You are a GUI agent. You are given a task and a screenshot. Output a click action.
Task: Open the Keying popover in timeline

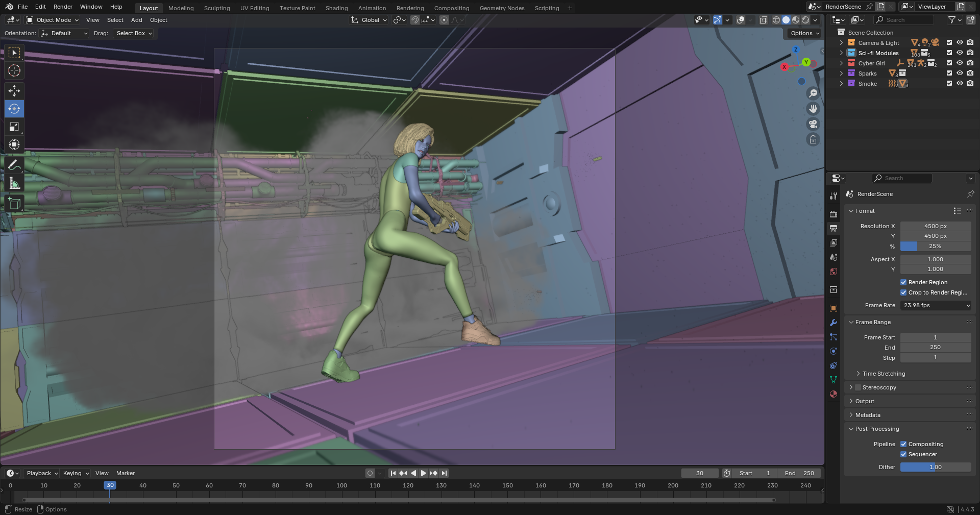point(76,473)
